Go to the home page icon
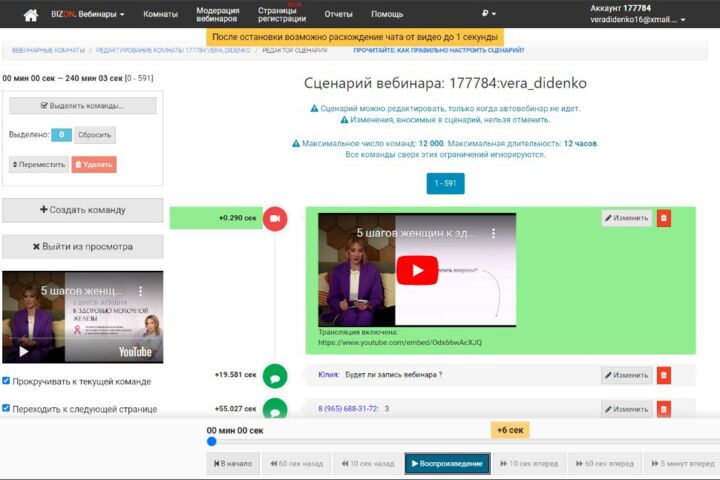 pyautogui.click(x=31, y=15)
